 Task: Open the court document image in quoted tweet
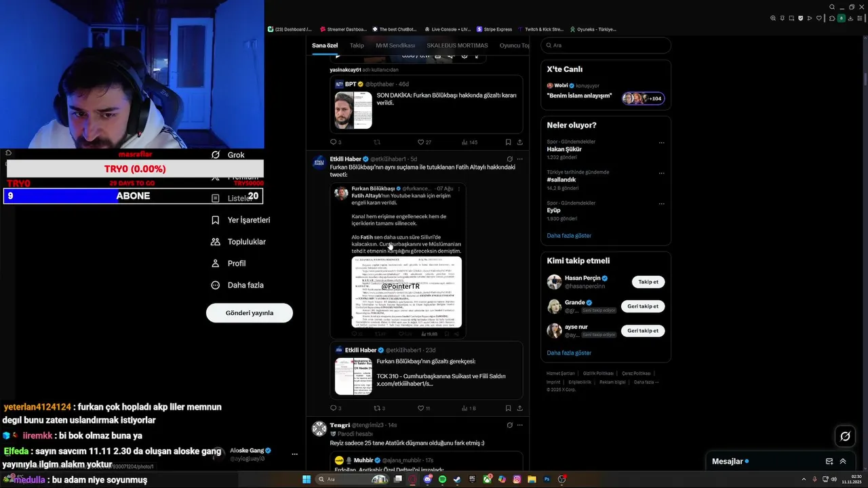[x=407, y=292]
